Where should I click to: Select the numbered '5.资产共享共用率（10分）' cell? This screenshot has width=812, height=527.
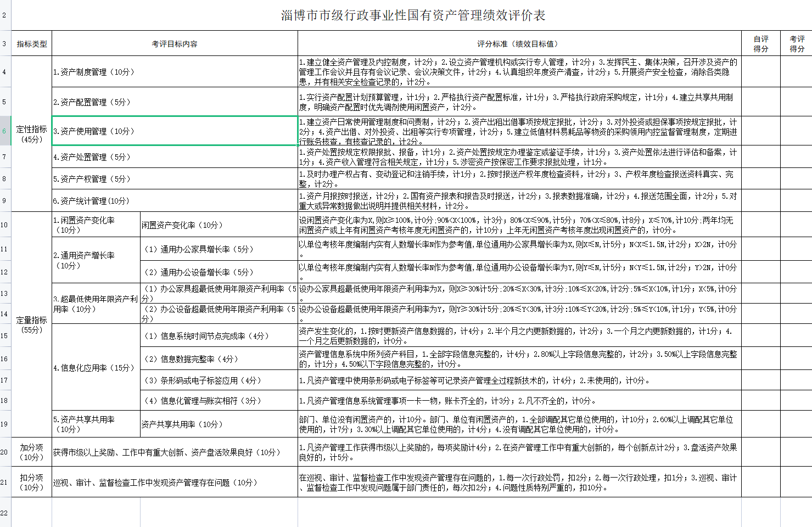point(96,424)
